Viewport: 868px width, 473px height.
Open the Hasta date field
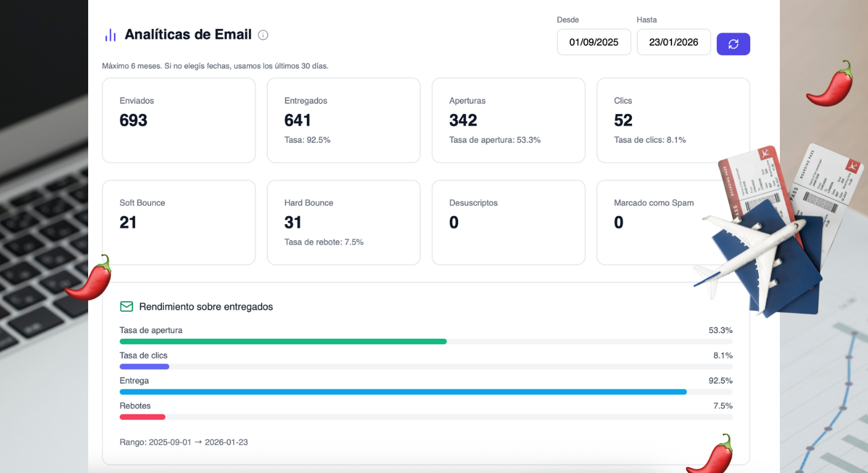point(673,42)
